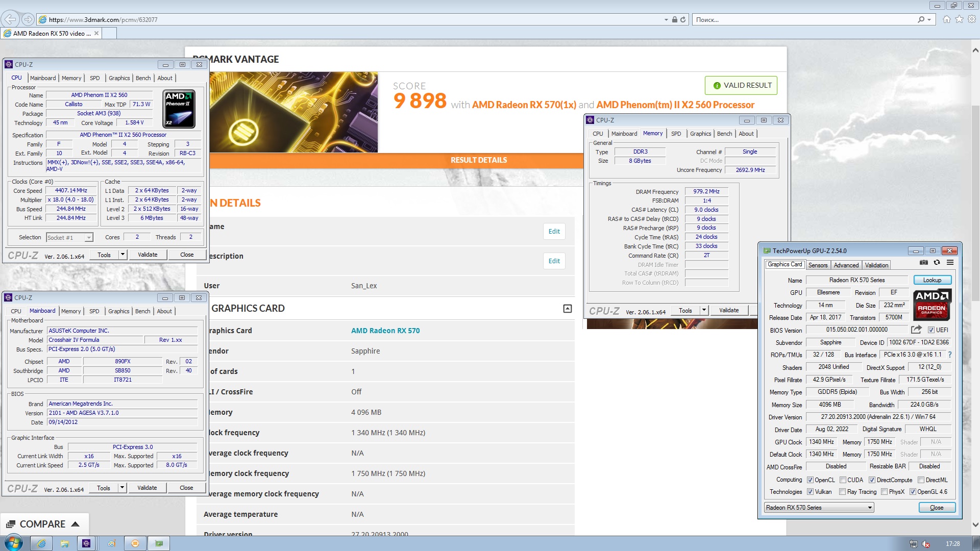Open Tools dropdown arrow in Mainboard CPU-Z window

click(122, 488)
